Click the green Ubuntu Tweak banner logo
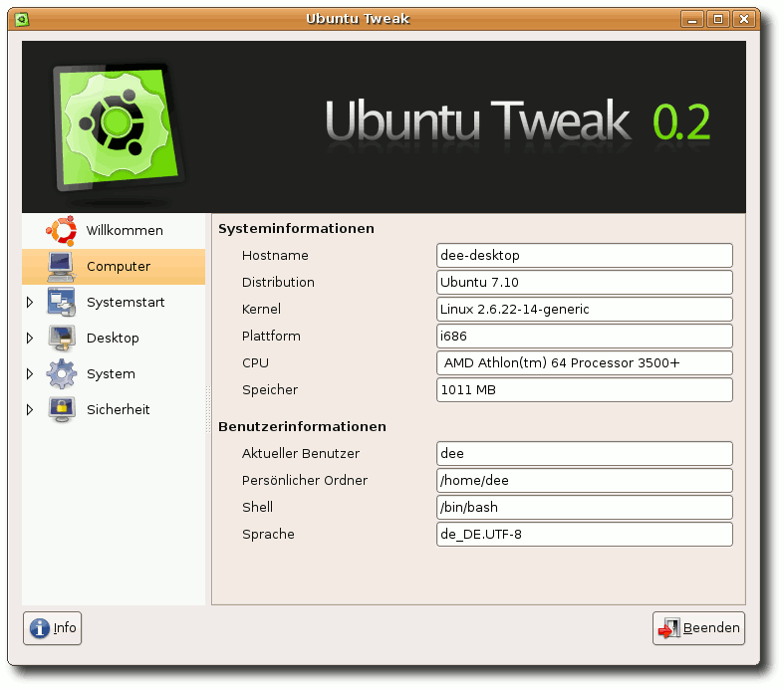This screenshot has width=784, height=689. [x=118, y=126]
